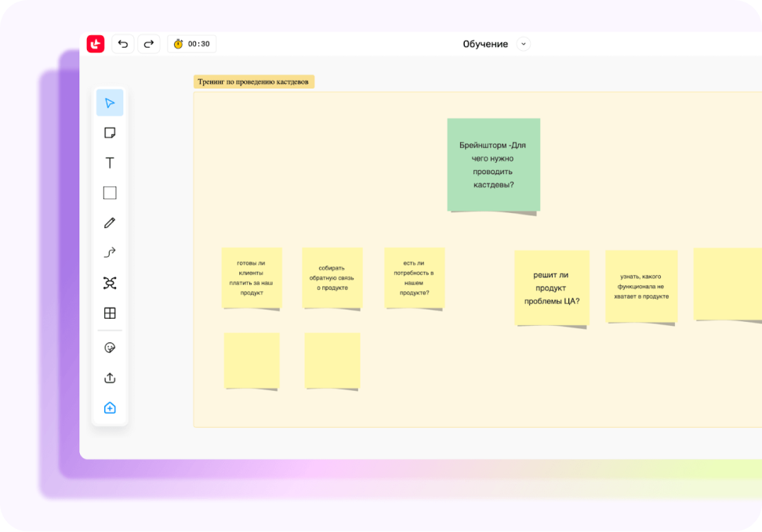This screenshot has width=762, height=532.
Task: Click the blue add-more tools icon
Action: [110, 408]
